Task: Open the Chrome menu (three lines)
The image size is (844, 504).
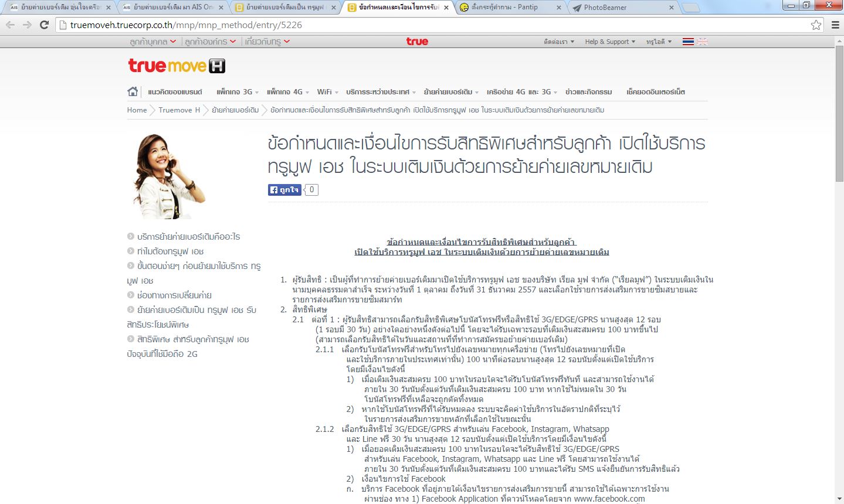Action: [834, 25]
